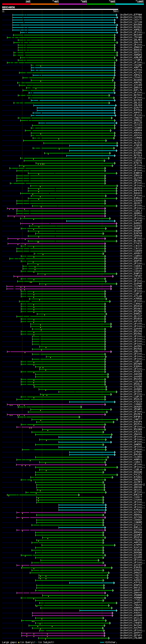Click hit label UniRef100_B6T903
The image size is (146, 644).
131,95
